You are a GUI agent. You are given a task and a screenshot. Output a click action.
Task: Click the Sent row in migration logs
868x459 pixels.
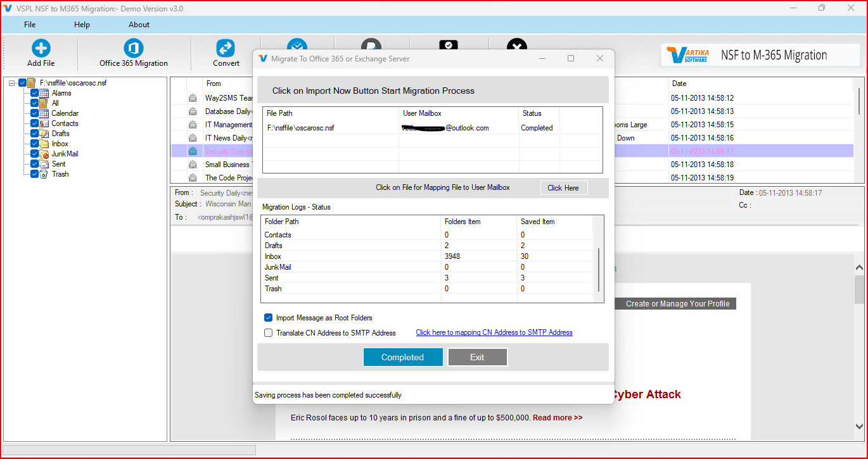pos(428,278)
